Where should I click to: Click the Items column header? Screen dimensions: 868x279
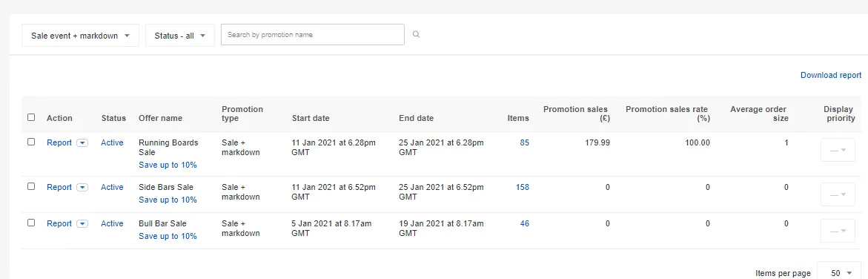(518, 118)
